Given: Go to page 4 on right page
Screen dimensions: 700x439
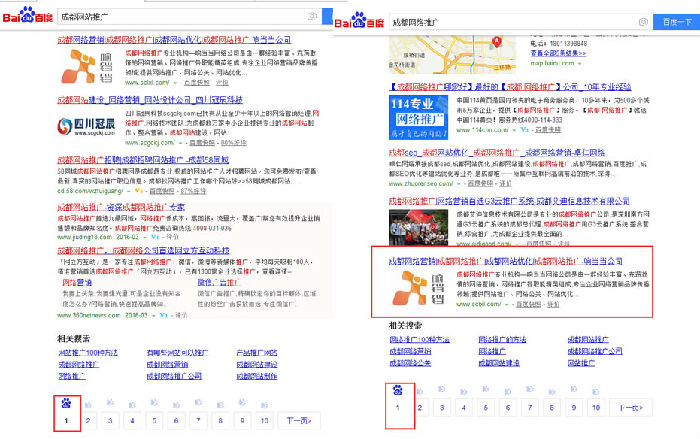Looking at the screenshot, I should click(x=463, y=407).
